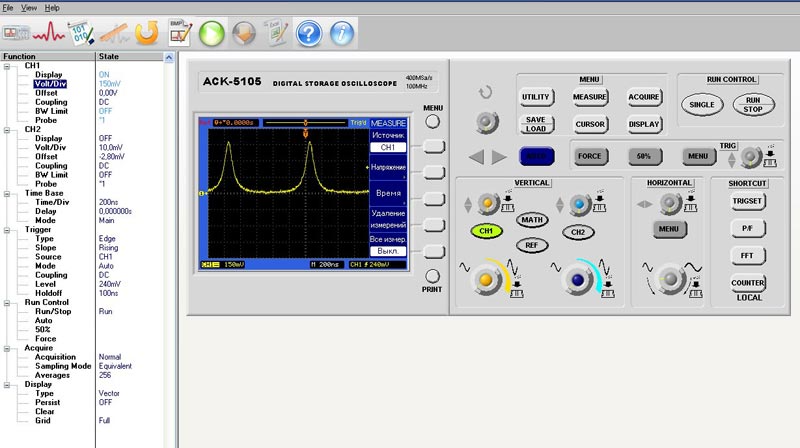Click the State column scroll up arrow

[x=169, y=57]
